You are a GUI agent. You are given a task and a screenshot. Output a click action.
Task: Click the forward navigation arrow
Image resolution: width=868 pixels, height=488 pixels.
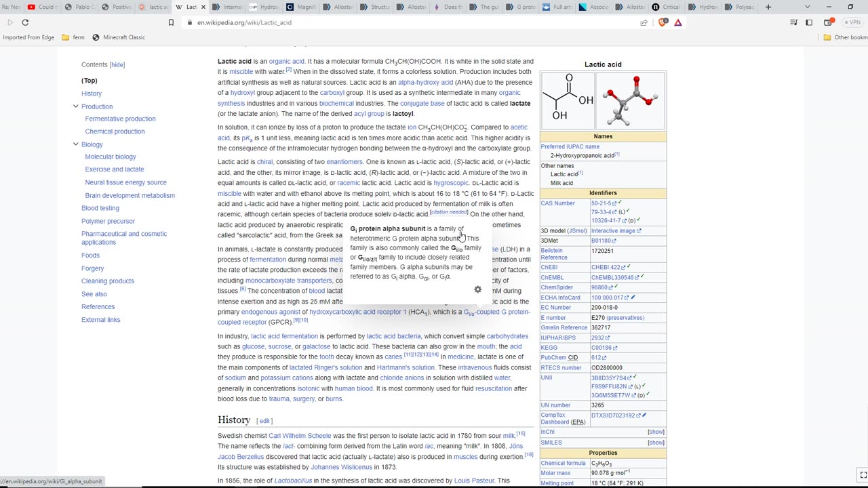click(x=9, y=22)
